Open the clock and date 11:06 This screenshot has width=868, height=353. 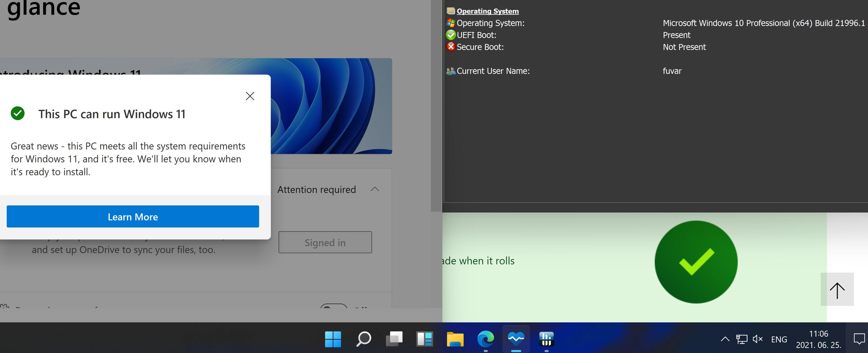818,339
